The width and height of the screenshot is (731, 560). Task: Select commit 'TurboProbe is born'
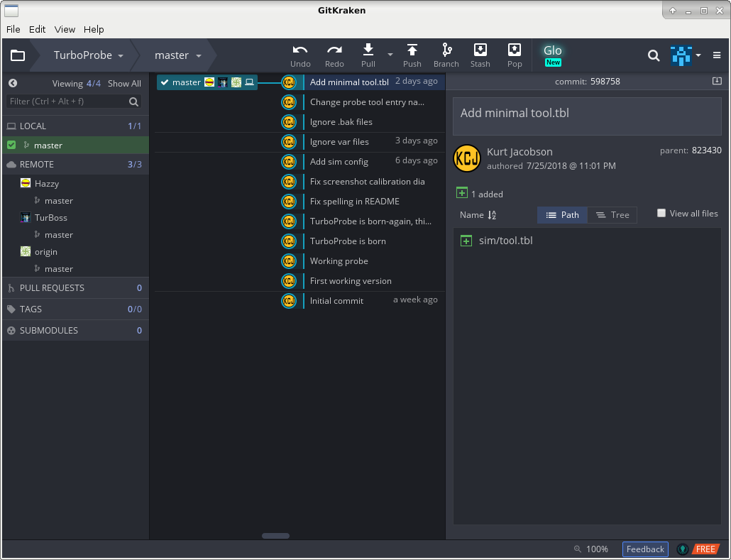click(x=348, y=241)
